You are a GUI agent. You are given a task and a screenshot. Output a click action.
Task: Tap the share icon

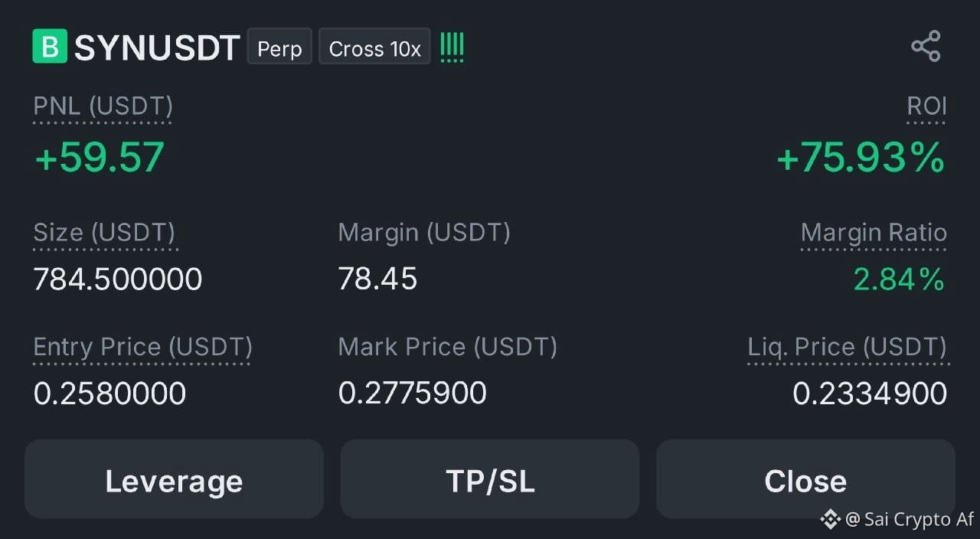tap(926, 47)
